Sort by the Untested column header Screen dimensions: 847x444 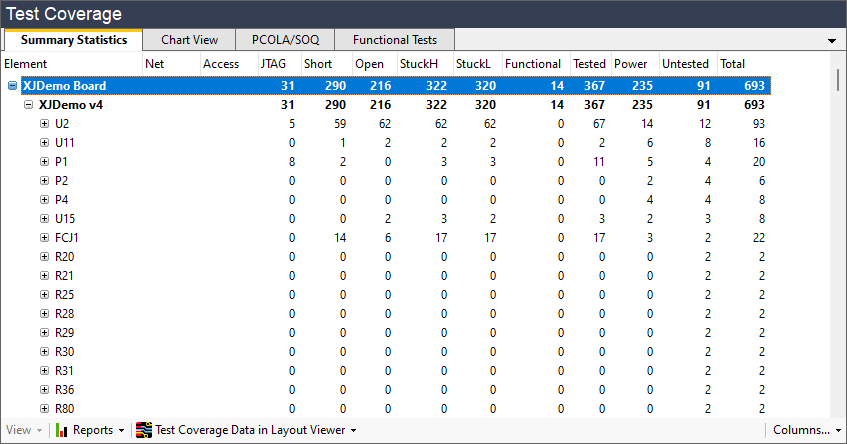[x=685, y=64]
